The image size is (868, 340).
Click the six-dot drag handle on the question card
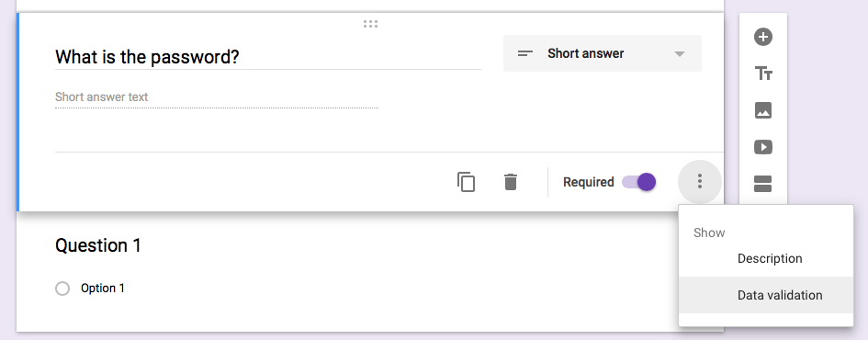tap(370, 24)
